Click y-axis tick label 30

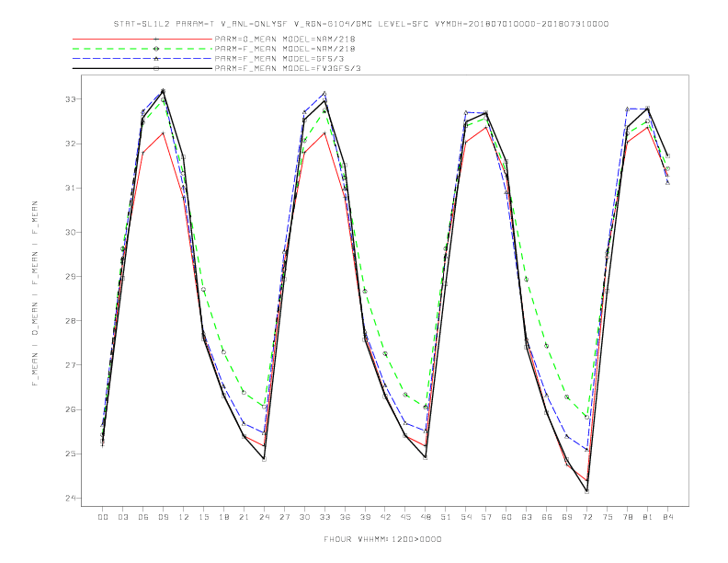[71, 232]
